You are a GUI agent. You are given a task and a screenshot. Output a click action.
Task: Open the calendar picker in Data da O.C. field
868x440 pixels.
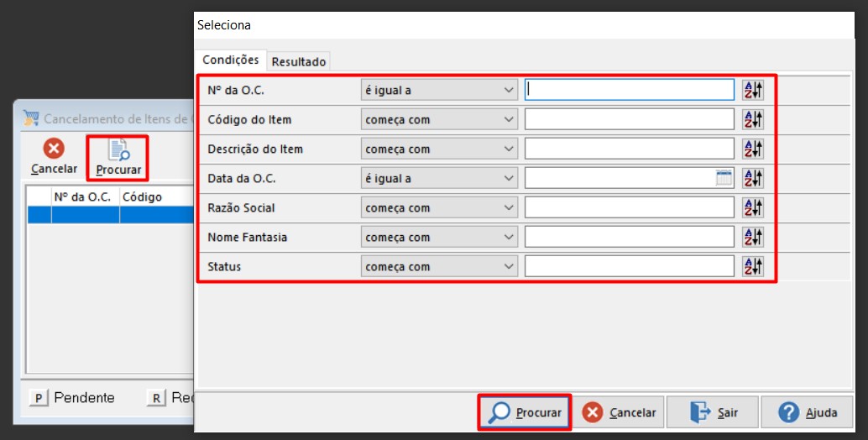click(x=724, y=178)
